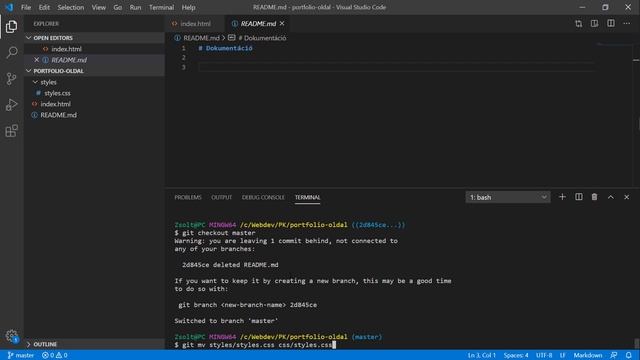Select the Terminal panel tab

pyautogui.click(x=307, y=197)
